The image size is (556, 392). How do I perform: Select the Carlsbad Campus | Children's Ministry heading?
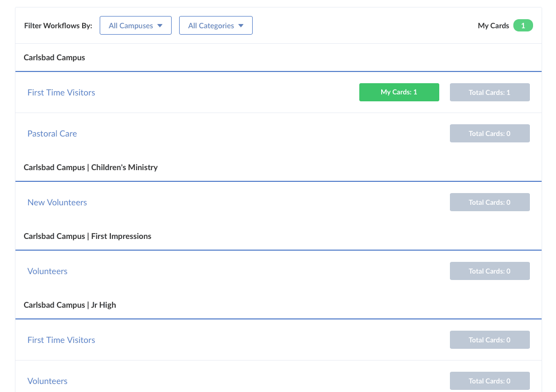point(91,167)
